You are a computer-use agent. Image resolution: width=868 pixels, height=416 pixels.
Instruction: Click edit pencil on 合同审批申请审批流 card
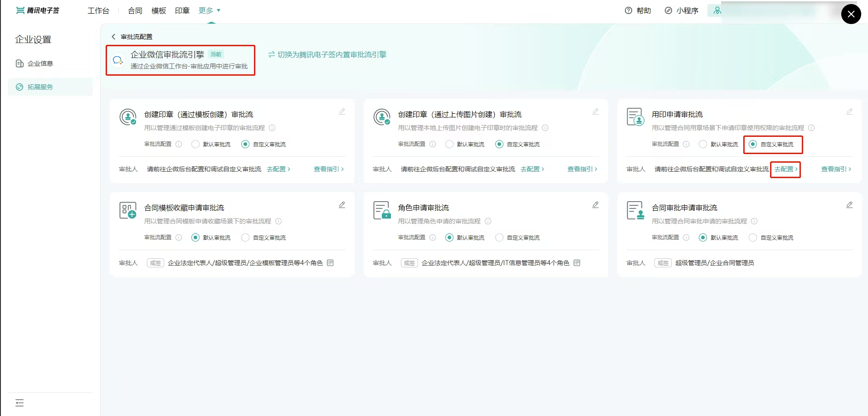(849, 205)
